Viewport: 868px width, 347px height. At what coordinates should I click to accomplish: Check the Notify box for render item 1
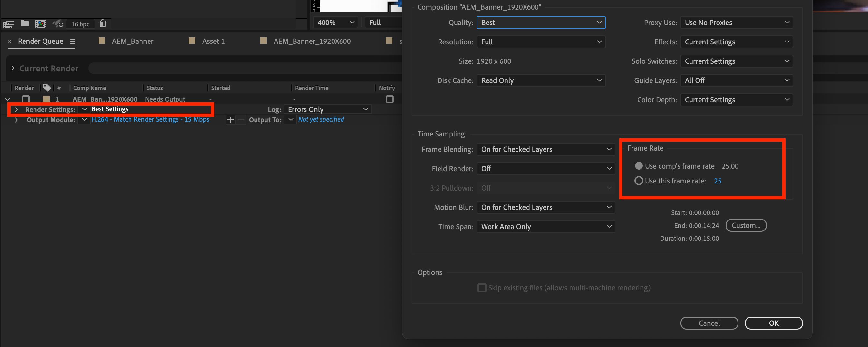point(390,99)
